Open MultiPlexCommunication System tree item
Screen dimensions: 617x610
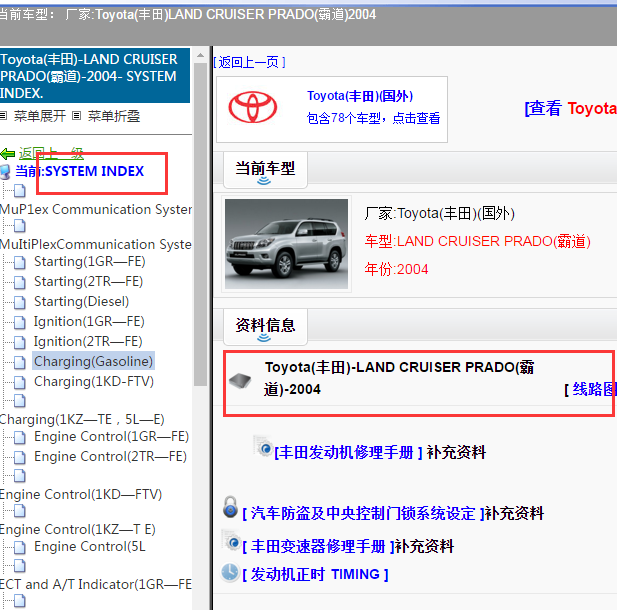[x=96, y=244]
